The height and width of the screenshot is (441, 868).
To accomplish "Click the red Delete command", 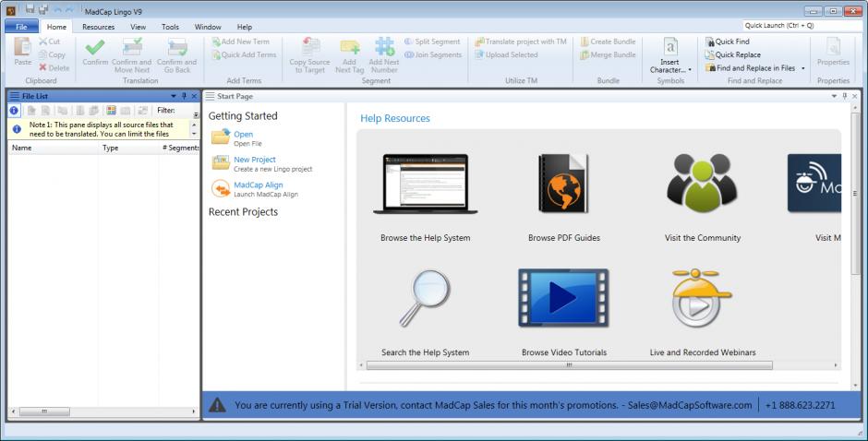I will (x=54, y=67).
